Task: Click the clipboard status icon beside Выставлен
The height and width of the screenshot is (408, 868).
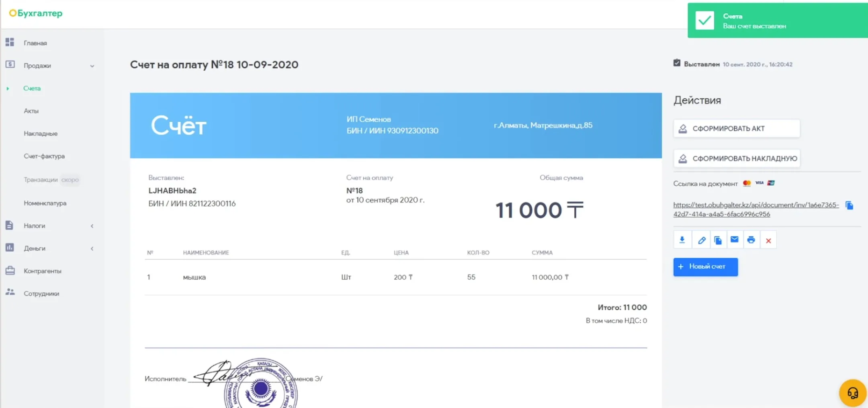Action: coord(677,63)
